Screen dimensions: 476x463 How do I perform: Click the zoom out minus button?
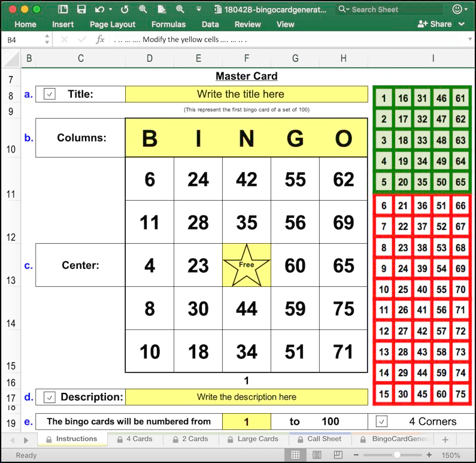tap(356, 455)
